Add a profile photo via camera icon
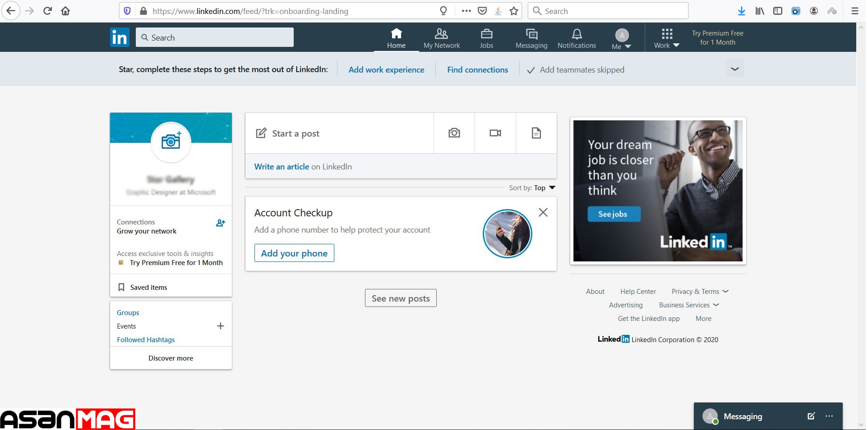This screenshot has width=868, height=430. 171,142
